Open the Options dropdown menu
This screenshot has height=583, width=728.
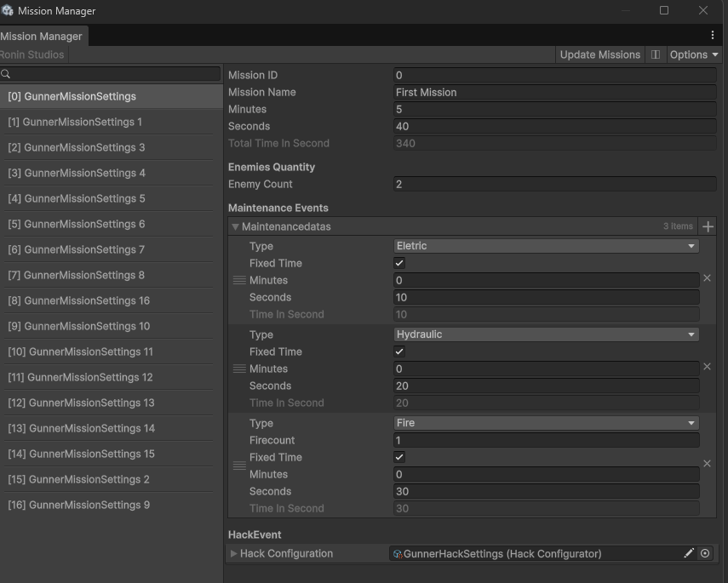click(x=694, y=54)
